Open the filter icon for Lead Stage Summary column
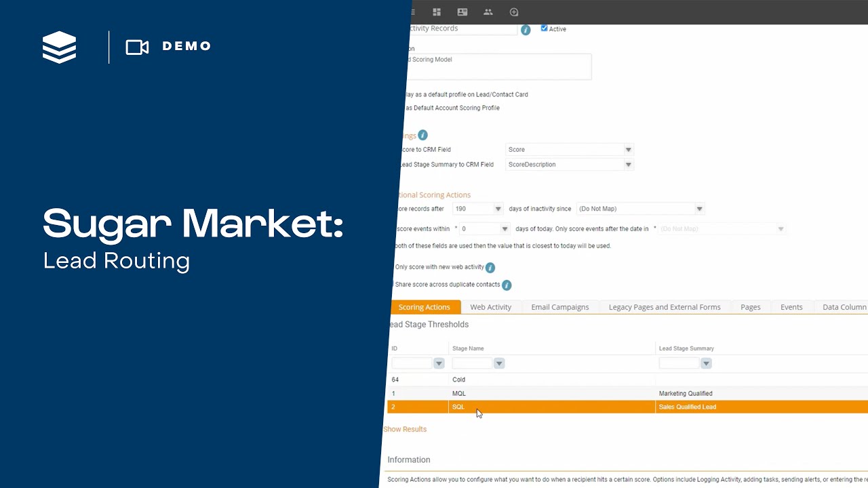 706,364
